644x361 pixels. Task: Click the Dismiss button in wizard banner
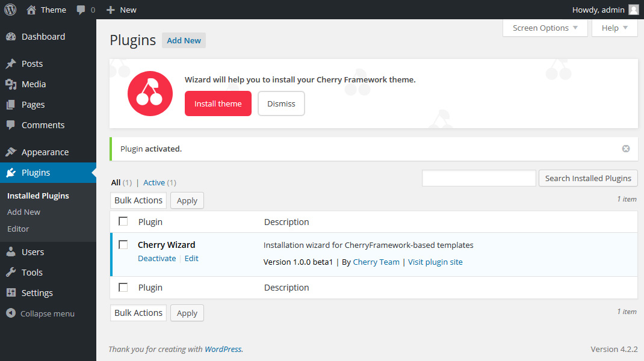pyautogui.click(x=281, y=103)
